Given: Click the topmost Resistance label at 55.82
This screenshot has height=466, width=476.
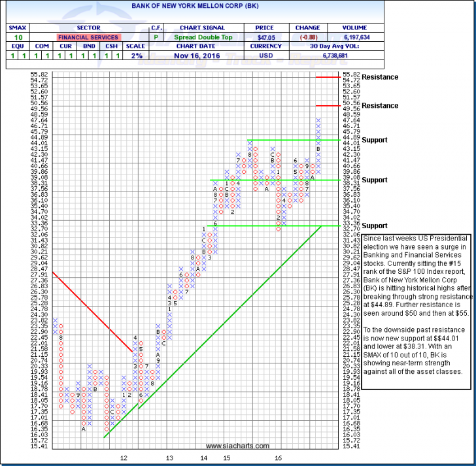Looking at the screenshot, I should (x=380, y=77).
